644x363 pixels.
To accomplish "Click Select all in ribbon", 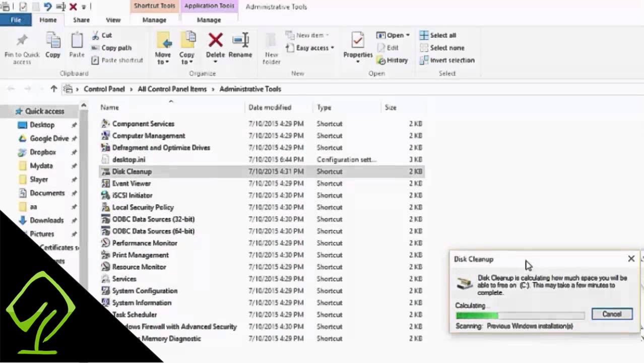I will 437,35.
